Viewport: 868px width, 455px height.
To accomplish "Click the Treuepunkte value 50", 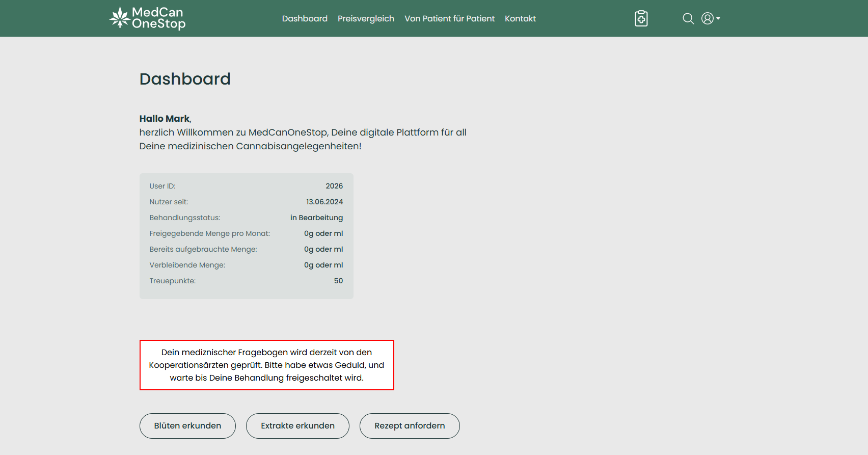I will 338,281.
